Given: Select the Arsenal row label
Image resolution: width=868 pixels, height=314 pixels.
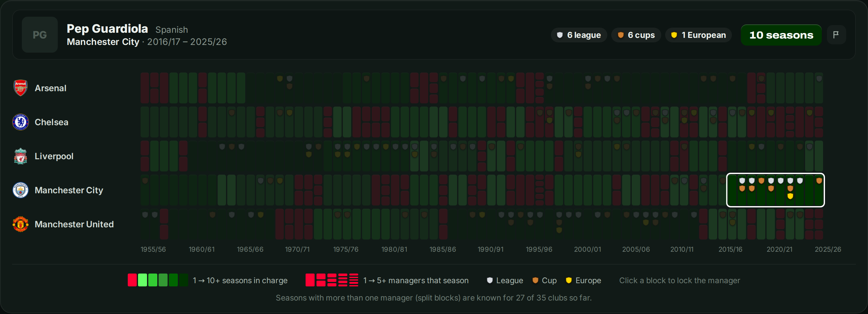Looking at the screenshot, I should tap(50, 88).
